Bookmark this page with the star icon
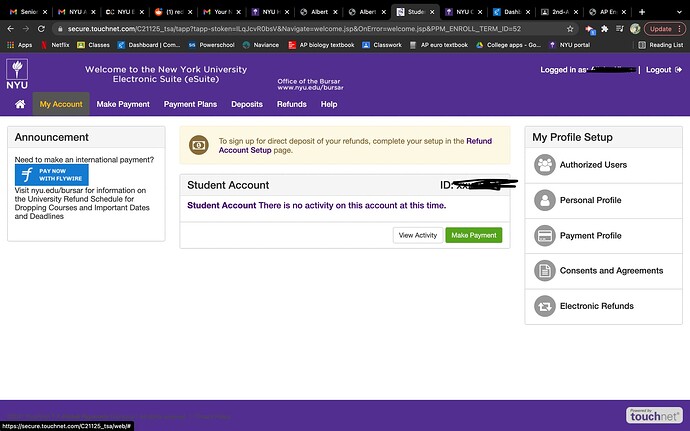 (570, 29)
